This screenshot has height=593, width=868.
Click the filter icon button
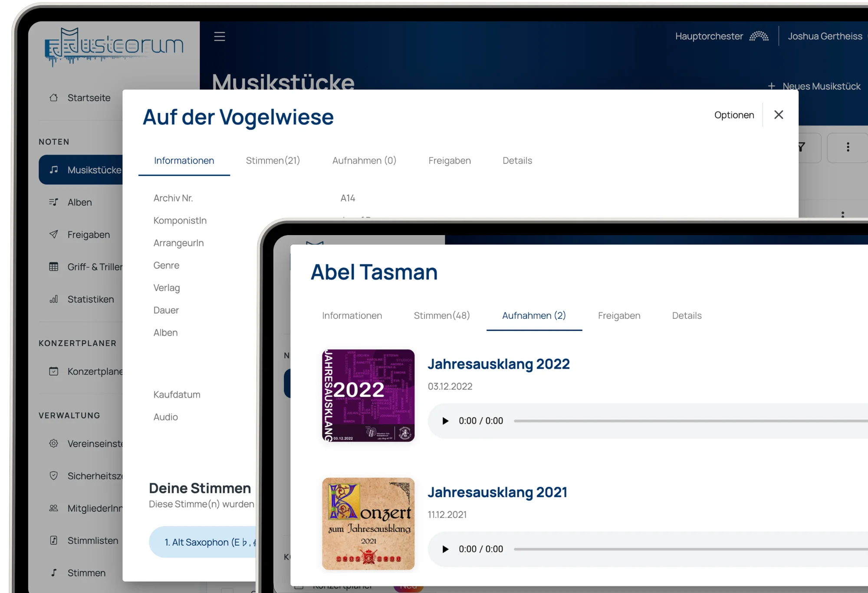tap(810, 147)
